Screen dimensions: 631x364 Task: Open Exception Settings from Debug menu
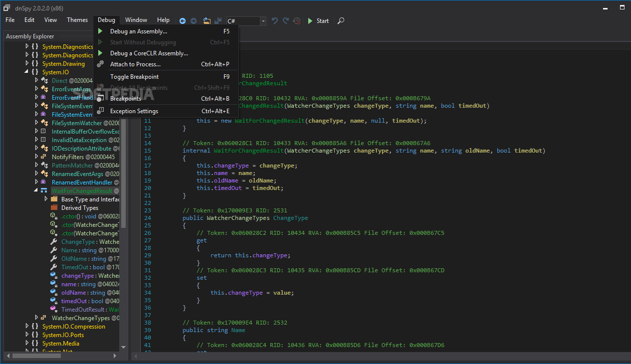pos(166,111)
